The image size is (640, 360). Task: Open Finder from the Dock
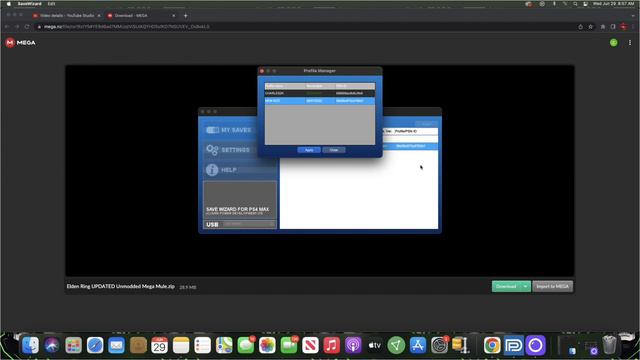click(x=30, y=345)
